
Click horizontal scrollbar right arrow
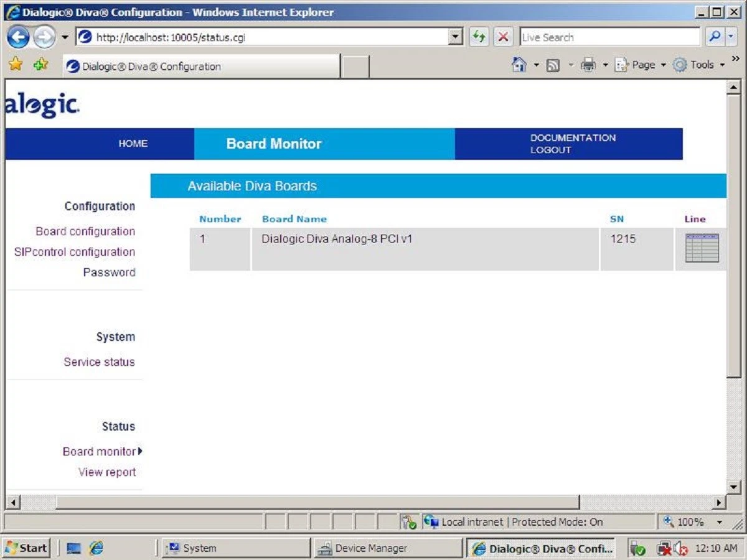(x=720, y=502)
